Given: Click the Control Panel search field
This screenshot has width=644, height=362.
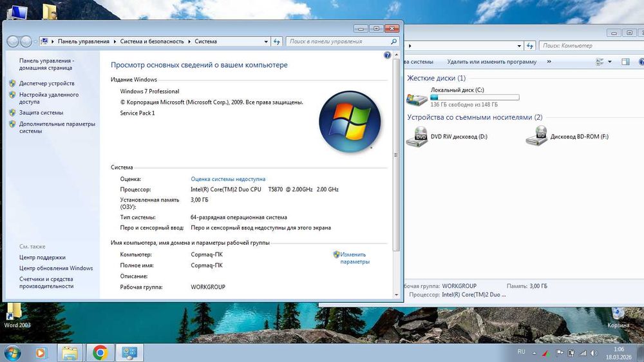Looking at the screenshot, I should pos(339,41).
